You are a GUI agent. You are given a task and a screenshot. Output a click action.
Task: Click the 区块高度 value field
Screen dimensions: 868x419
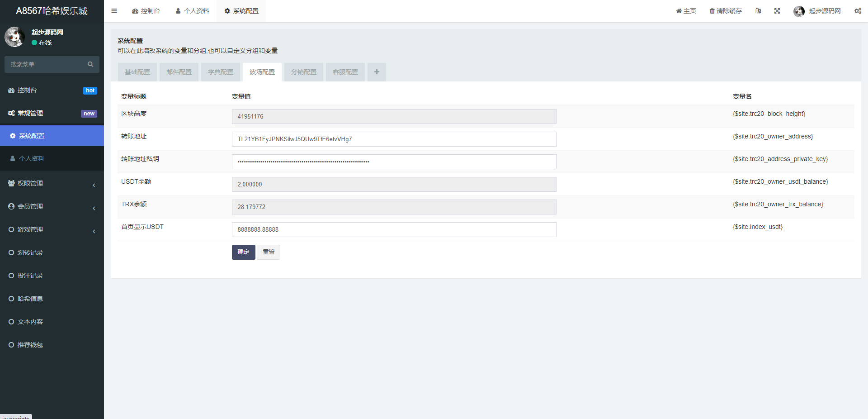394,116
